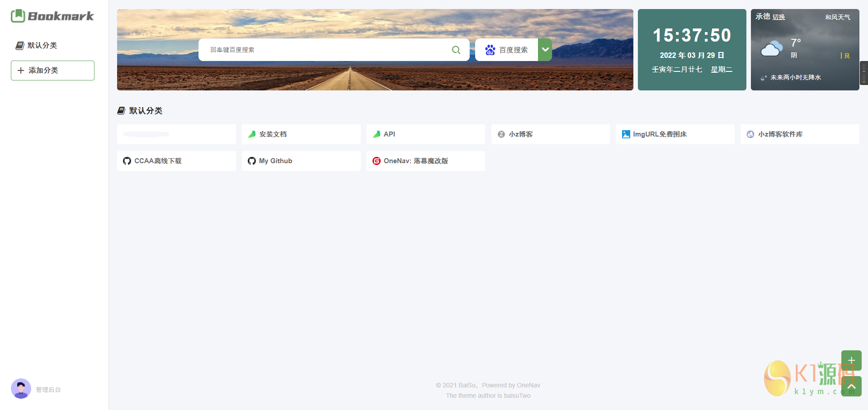Viewport: 868px width, 410px height.
Task: Click the 阴 weather condition text
Action: click(794, 56)
